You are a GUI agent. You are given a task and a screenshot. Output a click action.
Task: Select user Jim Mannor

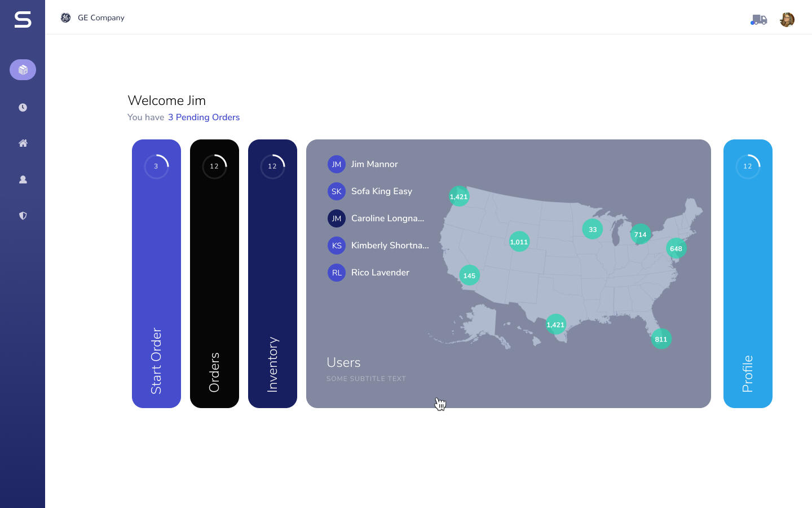374,164
